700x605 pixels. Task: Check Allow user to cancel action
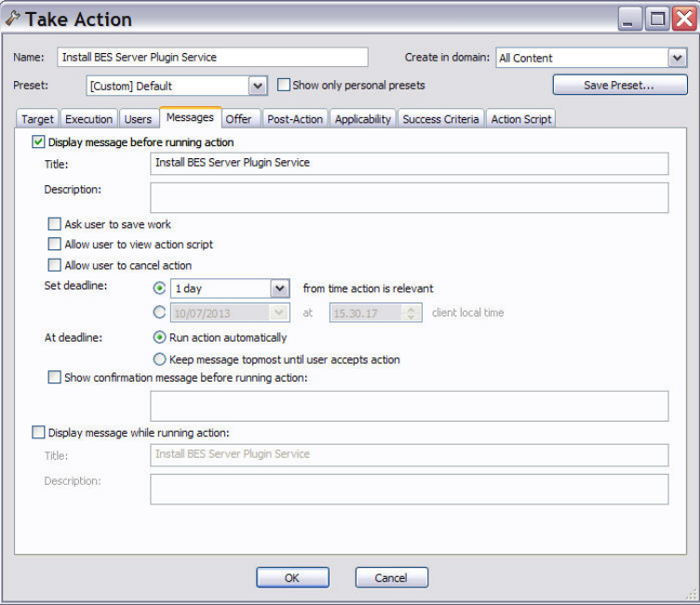click(55, 265)
